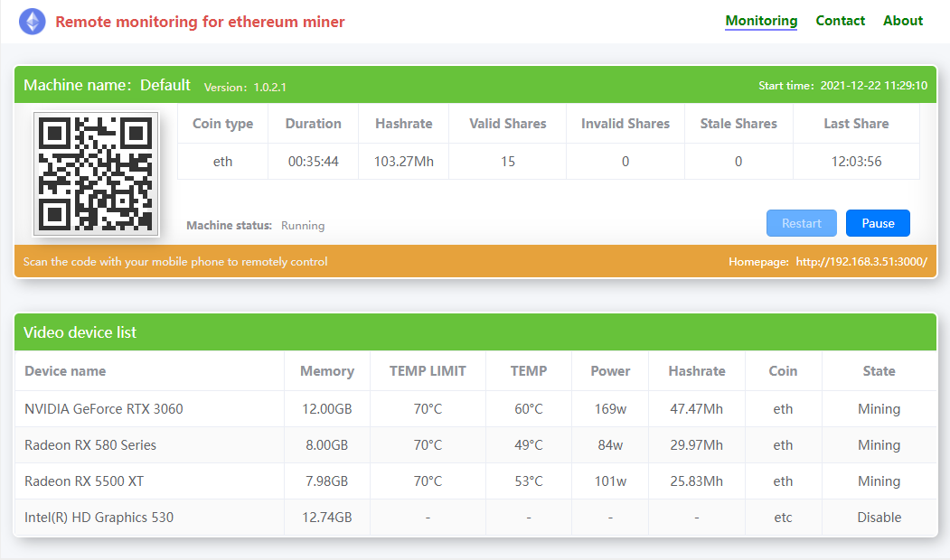Go to the About page

pos(903,21)
